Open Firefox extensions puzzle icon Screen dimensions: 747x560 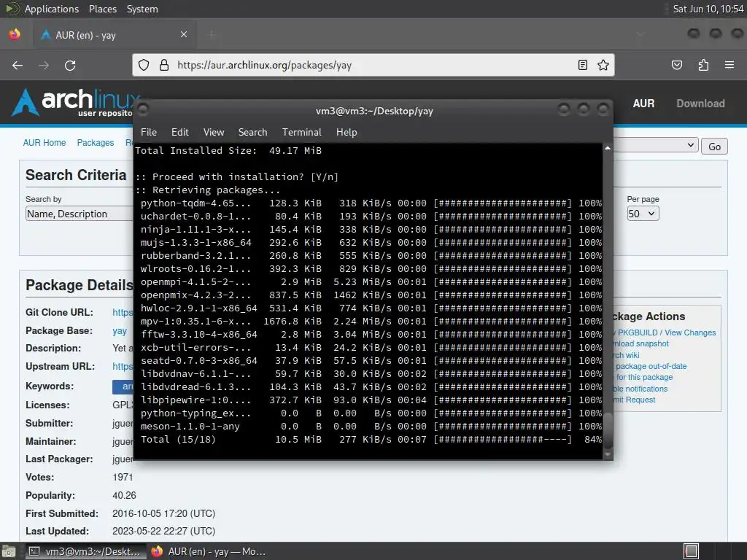pos(703,65)
